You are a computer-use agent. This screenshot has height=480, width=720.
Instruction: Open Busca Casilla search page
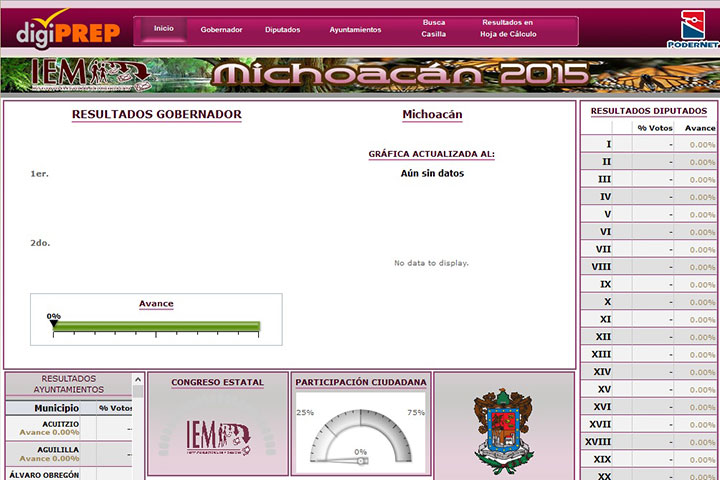click(434, 28)
